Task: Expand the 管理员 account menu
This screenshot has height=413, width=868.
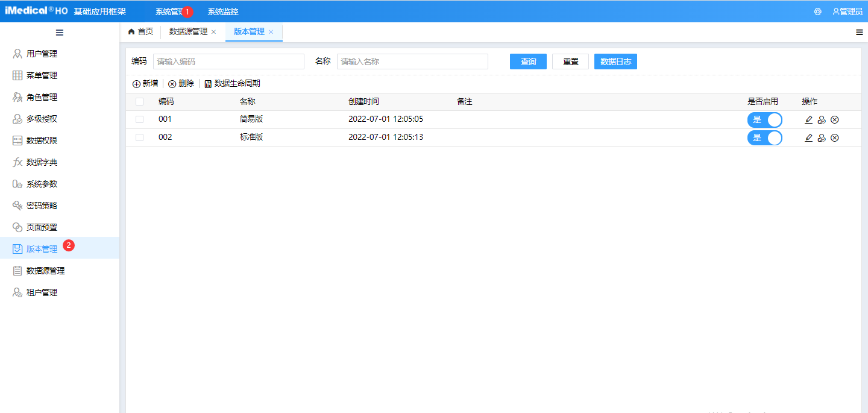Action: tap(847, 11)
